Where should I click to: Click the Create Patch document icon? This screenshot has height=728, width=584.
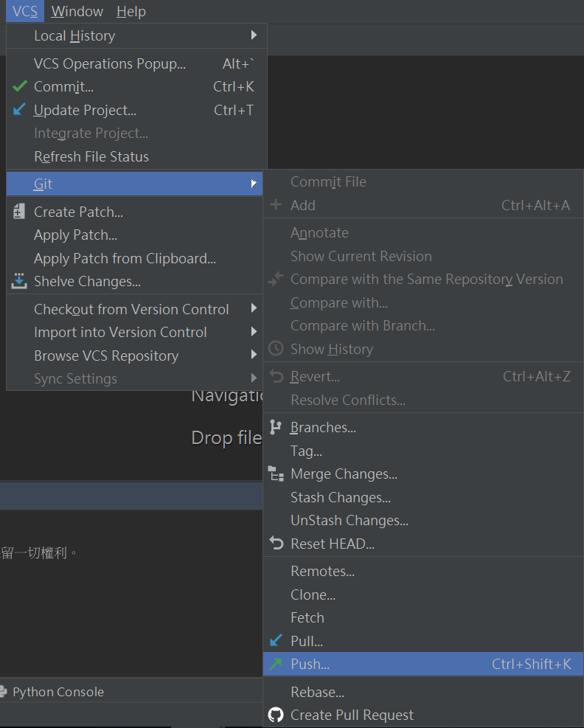[x=20, y=212]
